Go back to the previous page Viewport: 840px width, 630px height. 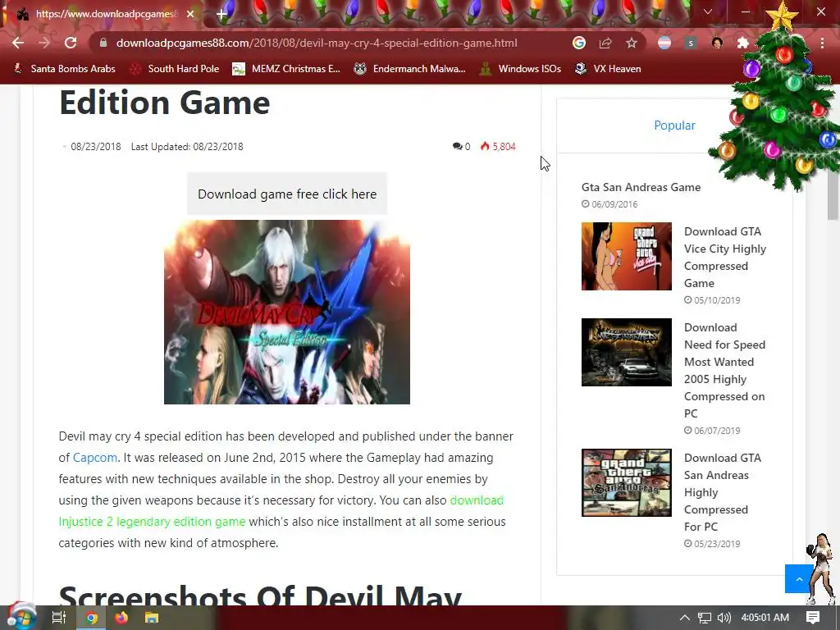click(18, 43)
